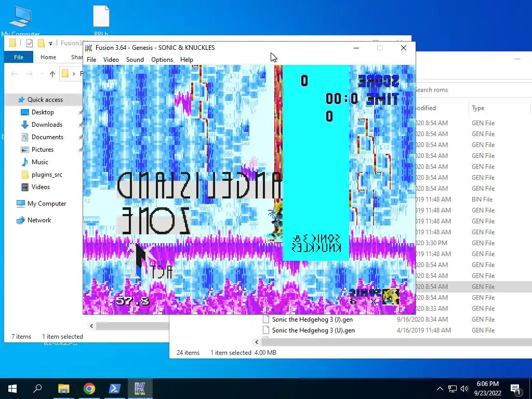Open the File menu in Fusion
This screenshot has height=399, width=532.
[91, 59]
